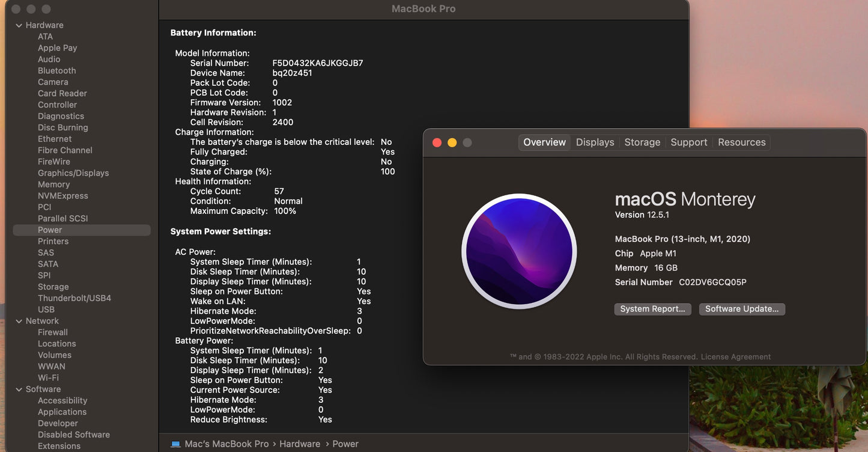Screen dimensions: 868x452
Task: Select Graphics/Displays in the sidebar
Action: click(73, 173)
